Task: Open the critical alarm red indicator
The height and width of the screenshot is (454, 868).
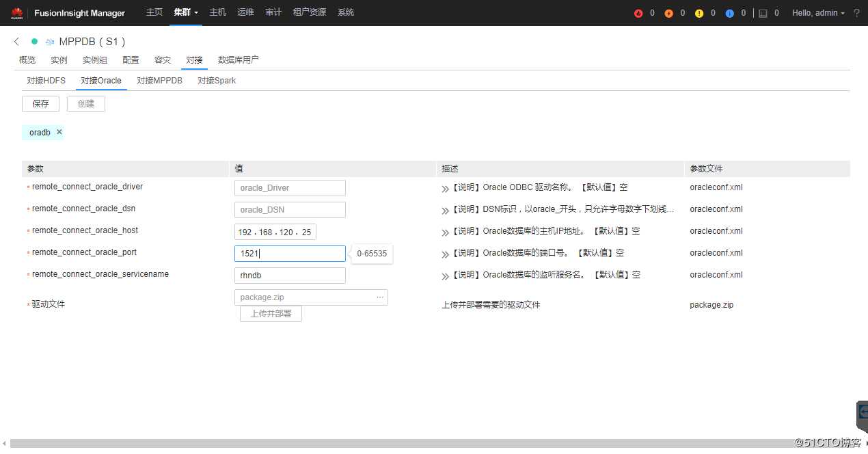Action: pos(638,13)
